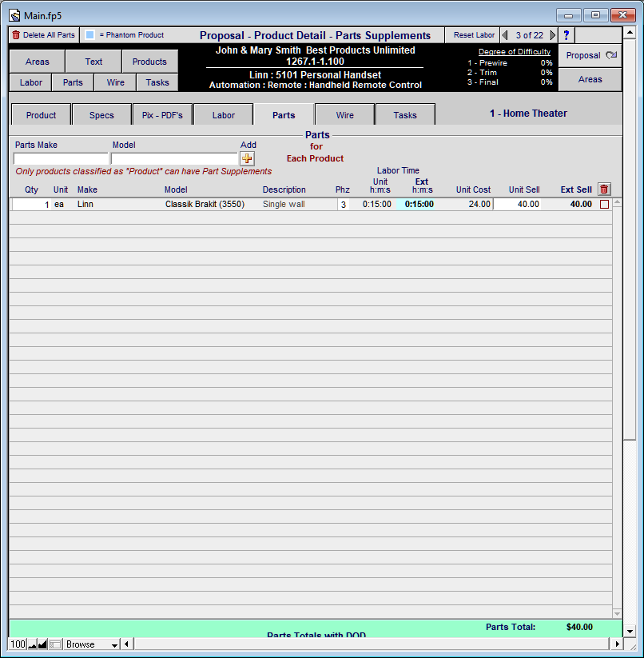Viewport: 644px width, 658px height.
Task: Click horizontal scrollbar right arrow
Action: point(616,644)
